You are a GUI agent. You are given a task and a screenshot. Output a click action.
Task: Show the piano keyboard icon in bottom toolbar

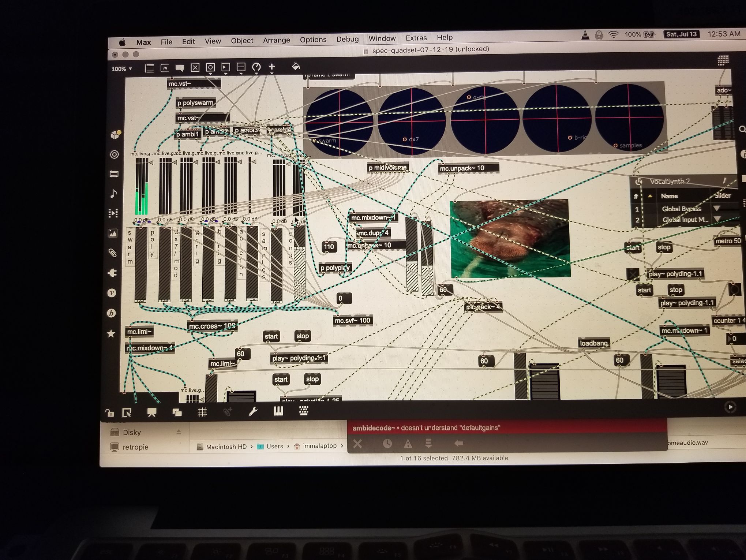(x=278, y=411)
